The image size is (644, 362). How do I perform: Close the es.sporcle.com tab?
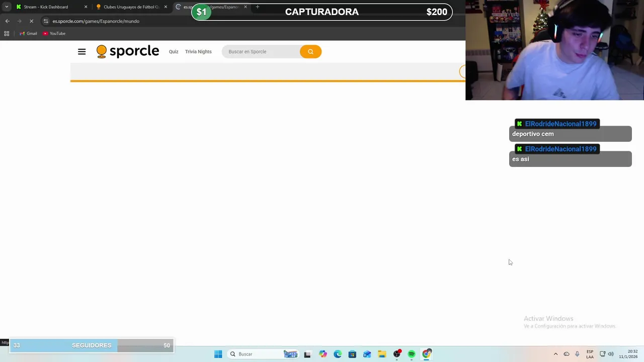point(246,7)
